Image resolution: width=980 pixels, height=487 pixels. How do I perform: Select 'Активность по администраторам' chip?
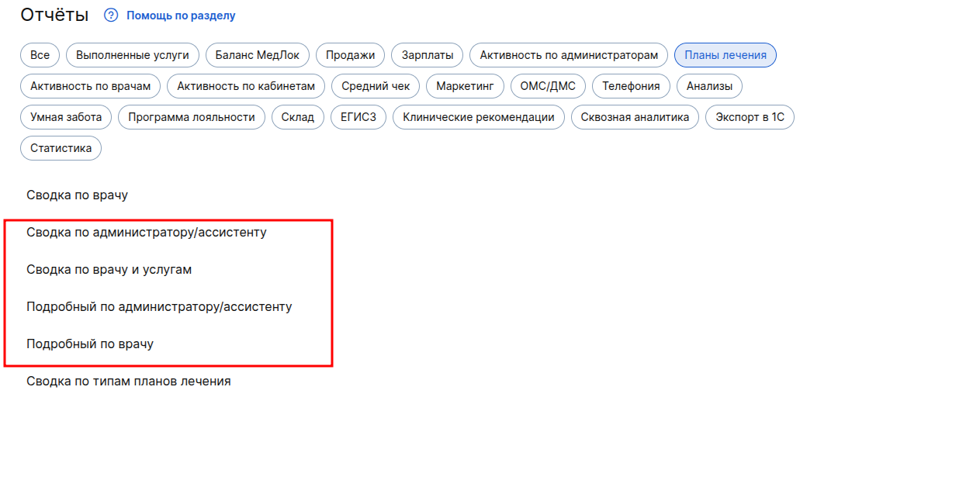click(x=568, y=55)
